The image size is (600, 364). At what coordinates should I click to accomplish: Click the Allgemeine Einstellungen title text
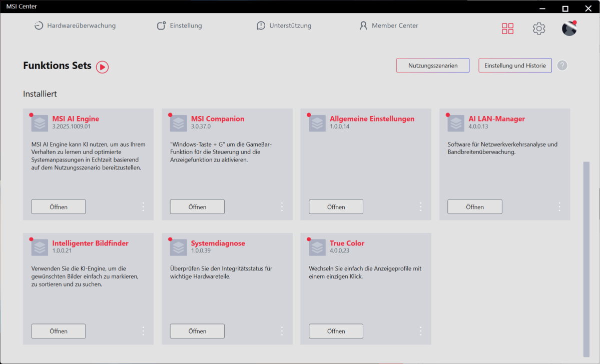(372, 119)
